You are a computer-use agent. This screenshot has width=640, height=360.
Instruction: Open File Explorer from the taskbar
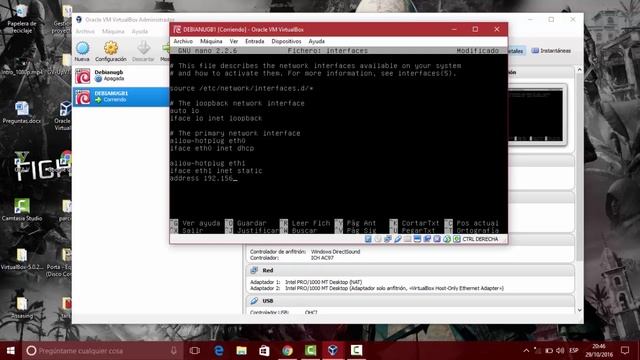(242, 350)
